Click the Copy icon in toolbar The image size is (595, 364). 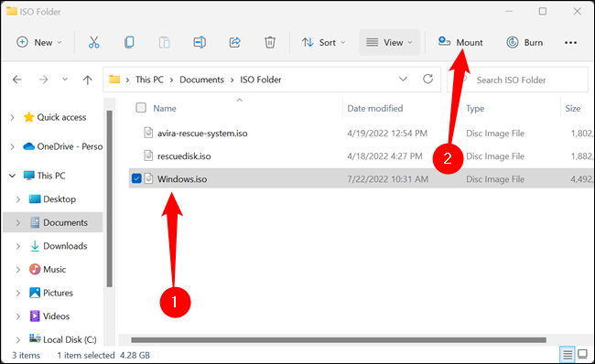(129, 42)
